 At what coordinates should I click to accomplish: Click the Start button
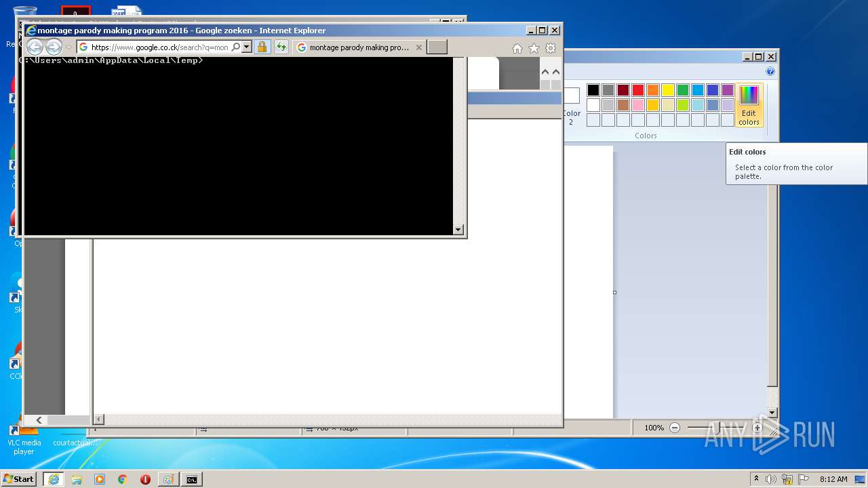click(19, 479)
